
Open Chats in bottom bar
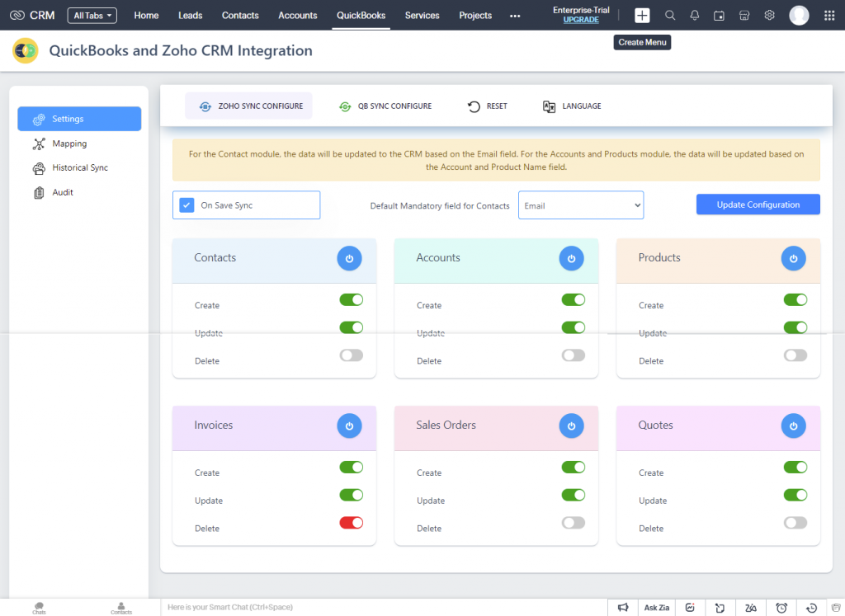coord(39,608)
